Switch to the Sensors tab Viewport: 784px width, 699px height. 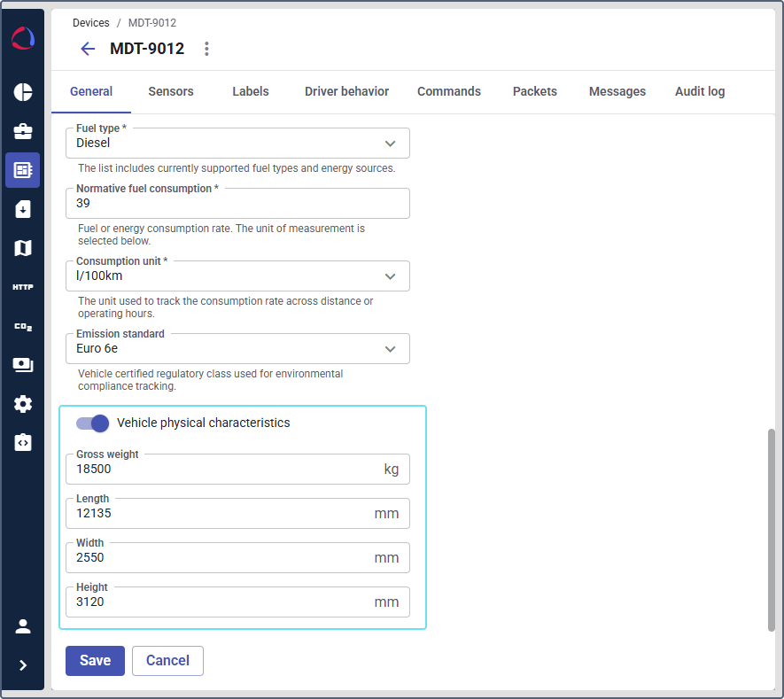pyautogui.click(x=170, y=91)
